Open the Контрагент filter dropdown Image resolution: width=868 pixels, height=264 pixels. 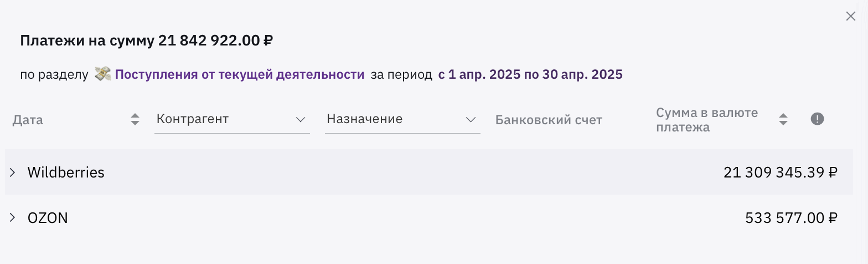232,119
